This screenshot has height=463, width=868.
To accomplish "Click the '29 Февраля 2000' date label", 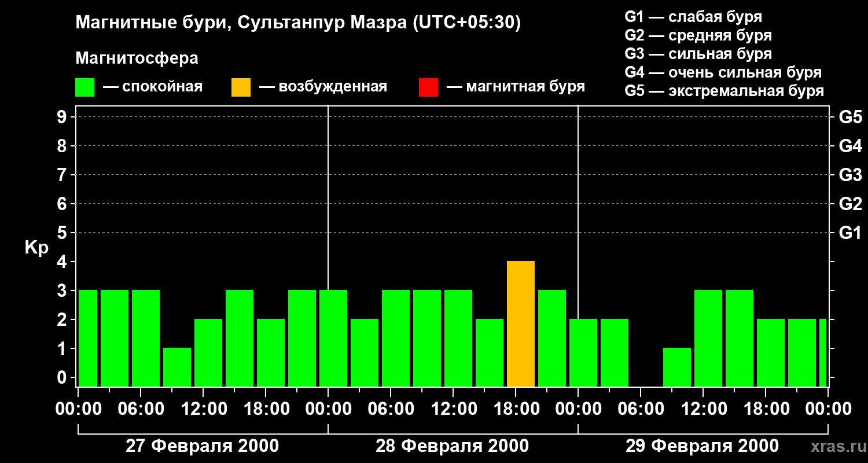I will (x=702, y=446).
